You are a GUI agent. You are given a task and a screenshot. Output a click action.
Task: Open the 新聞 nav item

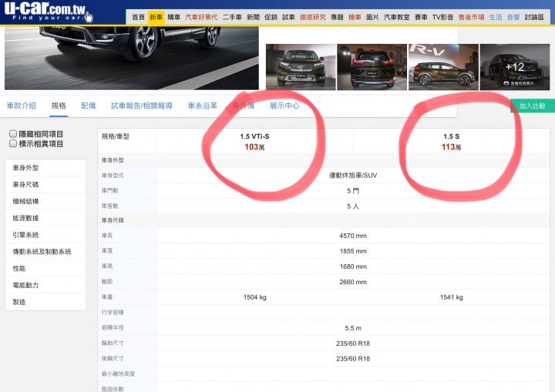(253, 17)
